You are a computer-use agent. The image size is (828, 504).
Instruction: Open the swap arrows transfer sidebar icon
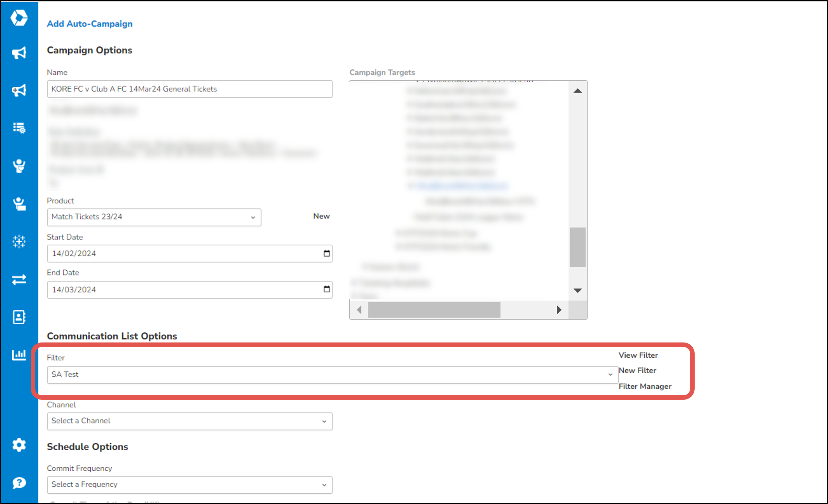[19, 280]
